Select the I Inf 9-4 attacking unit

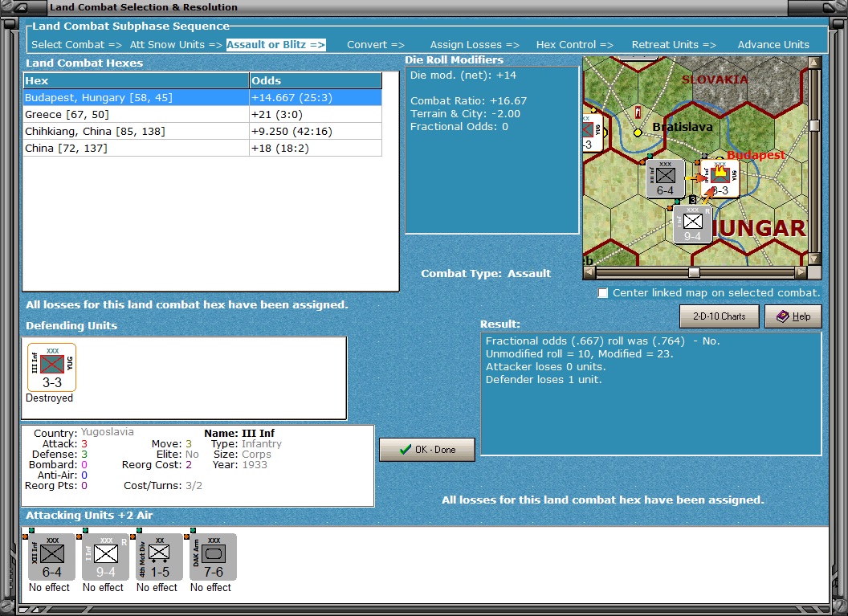click(x=105, y=557)
